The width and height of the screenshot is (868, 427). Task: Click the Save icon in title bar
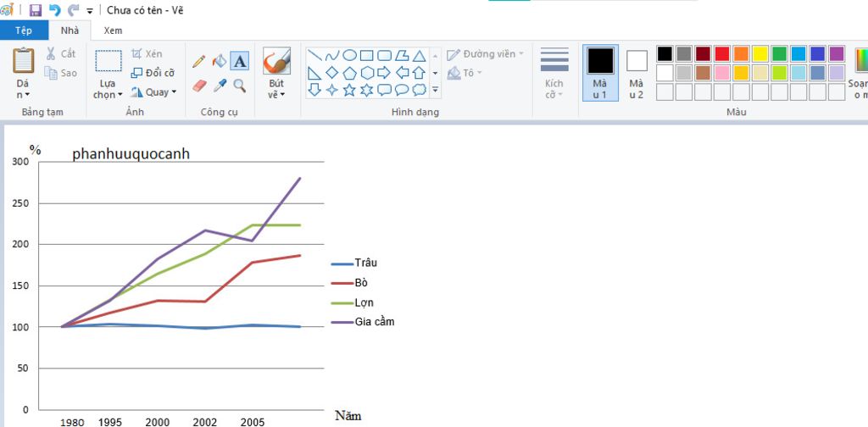click(35, 10)
